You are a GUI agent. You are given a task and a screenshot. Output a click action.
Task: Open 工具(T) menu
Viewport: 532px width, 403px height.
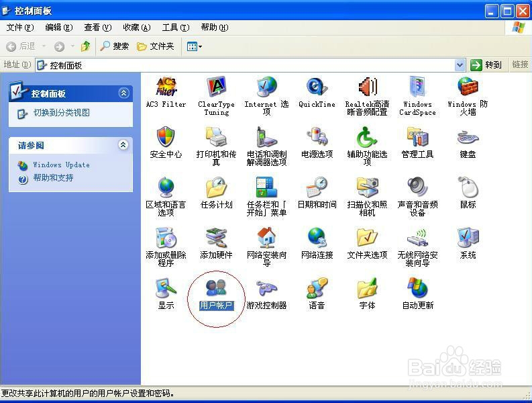click(x=176, y=28)
